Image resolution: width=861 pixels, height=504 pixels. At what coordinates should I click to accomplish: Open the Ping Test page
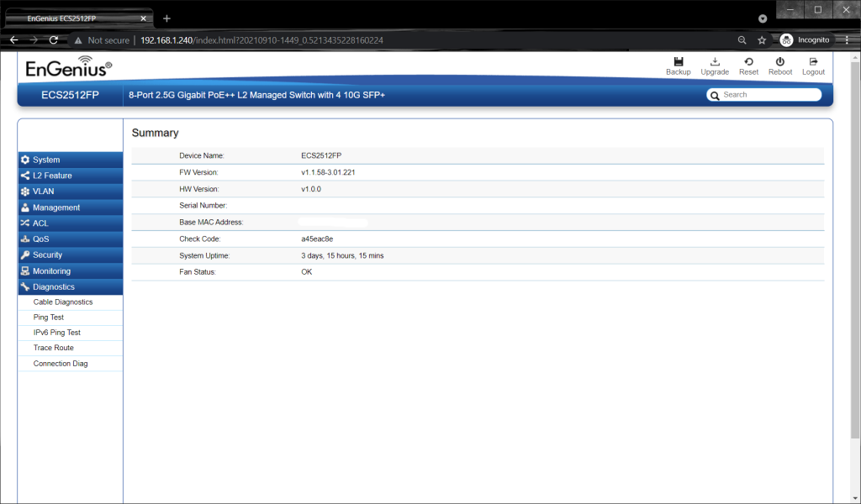click(x=48, y=318)
